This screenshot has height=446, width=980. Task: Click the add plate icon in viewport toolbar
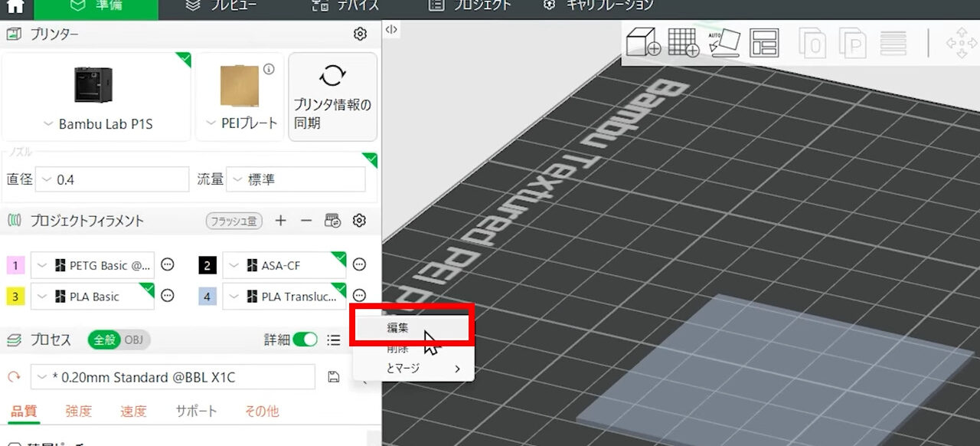684,42
